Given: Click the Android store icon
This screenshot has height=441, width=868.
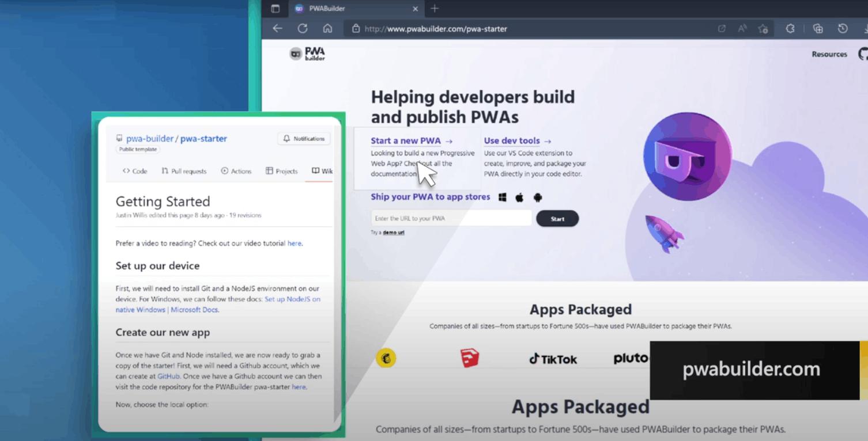Looking at the screenshot, I should point(538,197).
